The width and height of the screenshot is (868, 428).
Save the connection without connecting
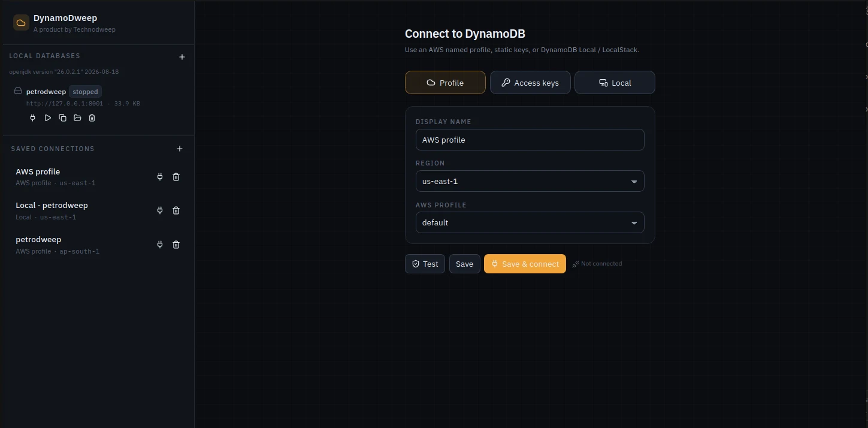[x=464, y=264]
